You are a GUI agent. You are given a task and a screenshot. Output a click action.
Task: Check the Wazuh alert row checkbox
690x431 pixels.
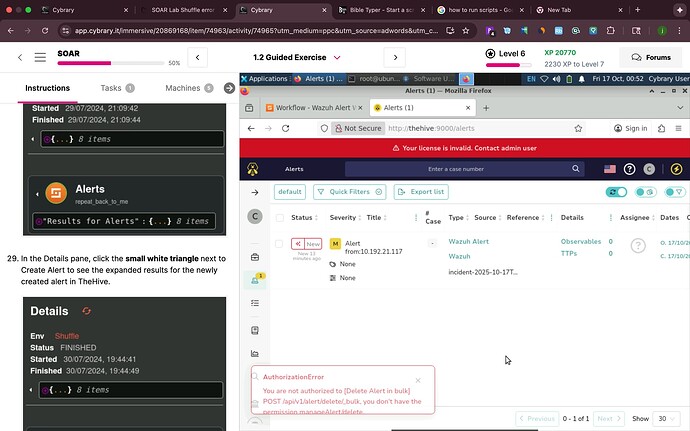[x=279, y=243]
